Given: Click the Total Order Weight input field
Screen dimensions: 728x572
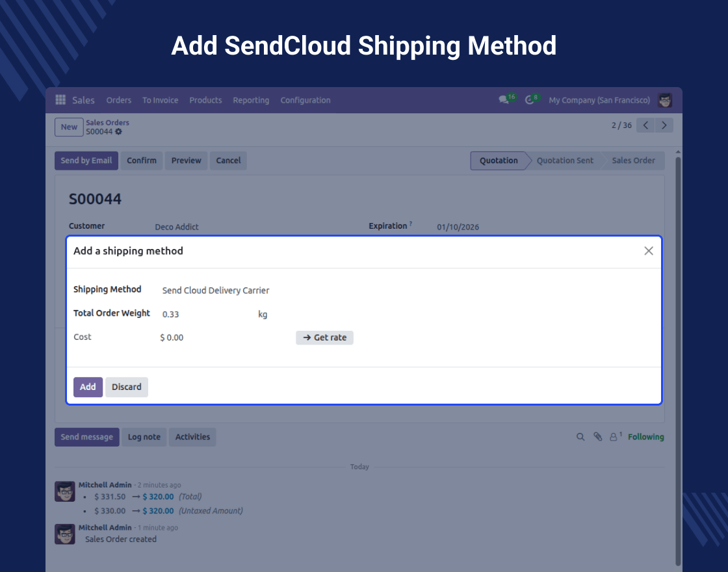Looking at the screenshot, I should coord(205,315).
